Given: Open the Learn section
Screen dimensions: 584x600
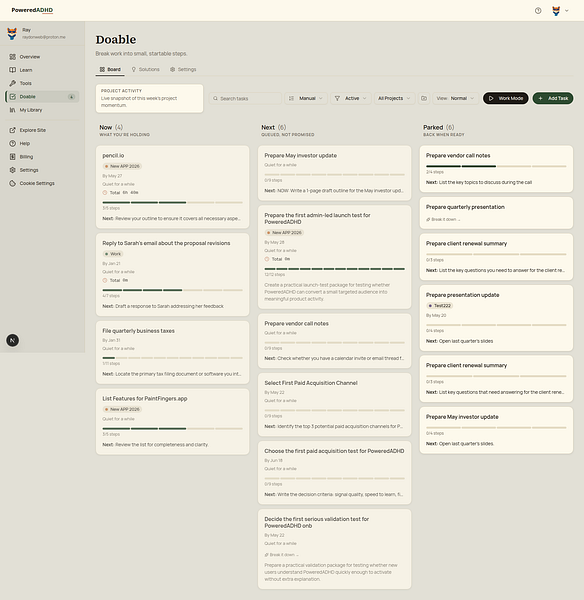Looking at the screenshot, I should click(42, 70).
